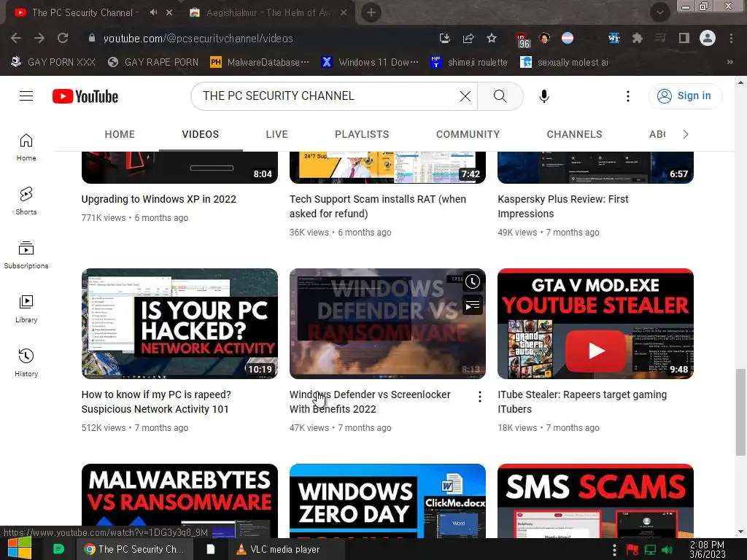Open MalwareDatabase bookmark

tap(260, 62)
